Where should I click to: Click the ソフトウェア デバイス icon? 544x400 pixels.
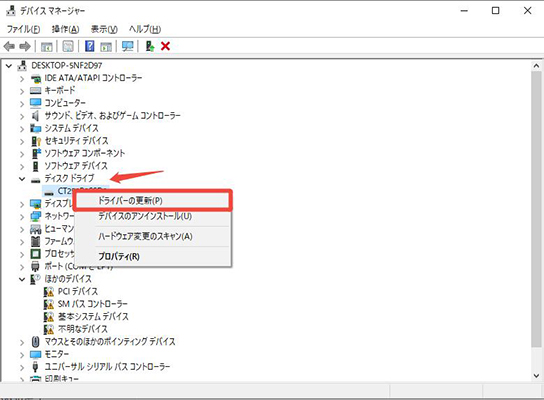coord(35,166)
